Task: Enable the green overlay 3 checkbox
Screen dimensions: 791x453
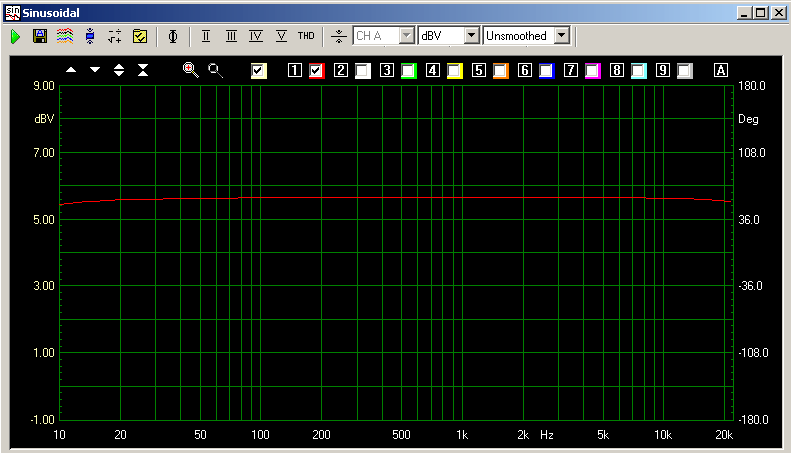Action: 409,71
